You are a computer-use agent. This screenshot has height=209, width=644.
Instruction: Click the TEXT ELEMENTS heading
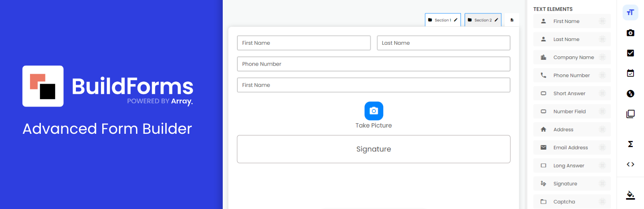point(553,9)
